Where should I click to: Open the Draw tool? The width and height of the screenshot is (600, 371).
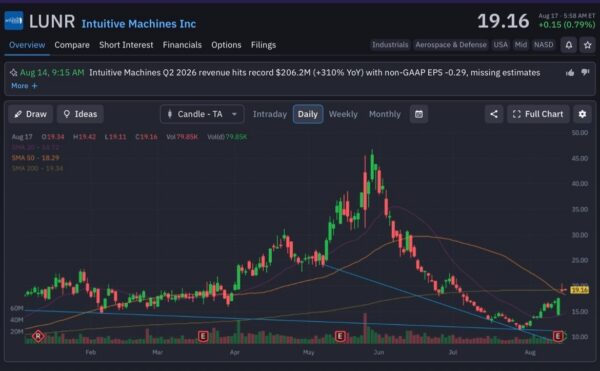(30, 114)
